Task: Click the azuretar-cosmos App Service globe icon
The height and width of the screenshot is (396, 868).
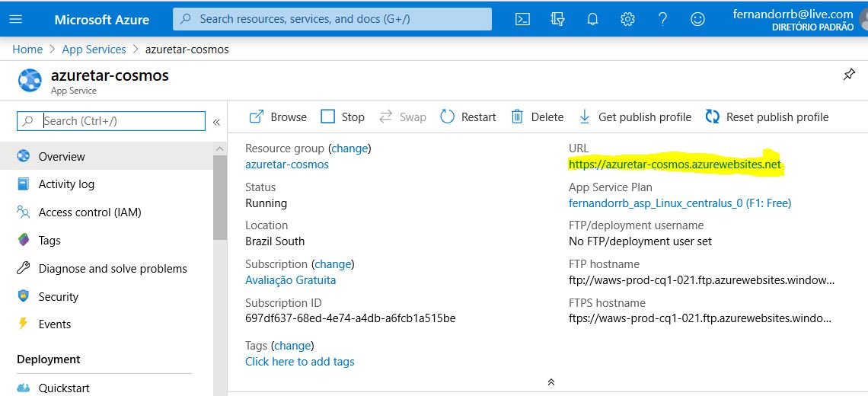Action: tap(30, 80)
